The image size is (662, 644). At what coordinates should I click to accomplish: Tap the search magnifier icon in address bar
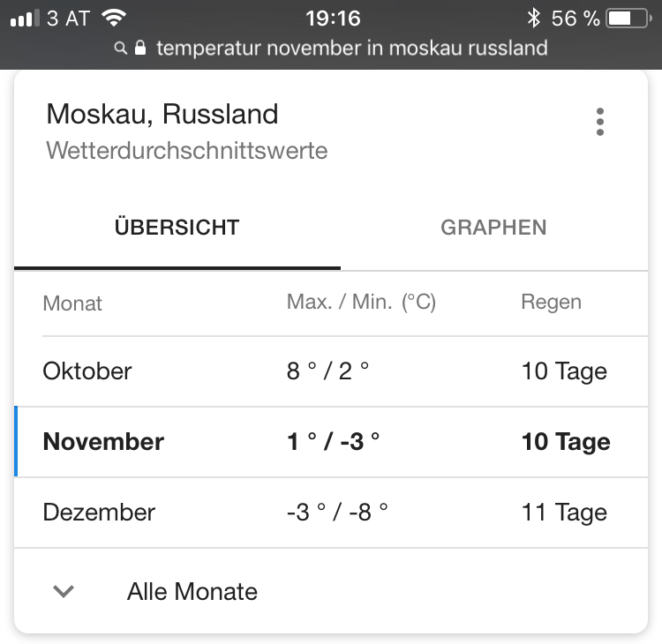point(121,49)
